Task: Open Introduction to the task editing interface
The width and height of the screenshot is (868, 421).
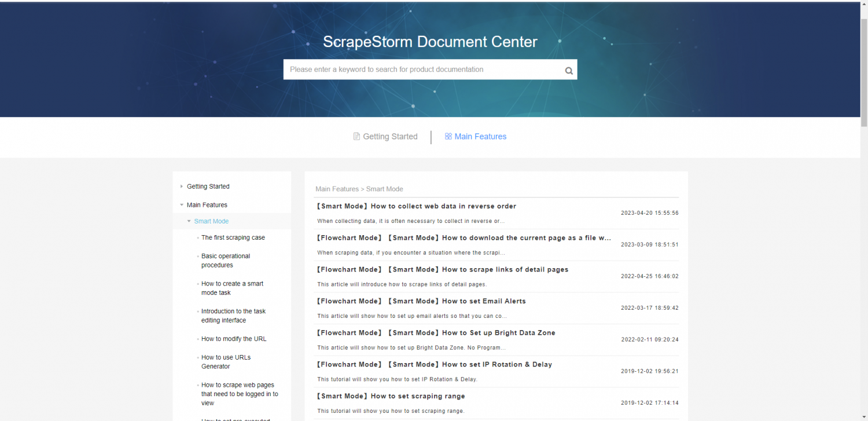Action: (x=233, y=316)
